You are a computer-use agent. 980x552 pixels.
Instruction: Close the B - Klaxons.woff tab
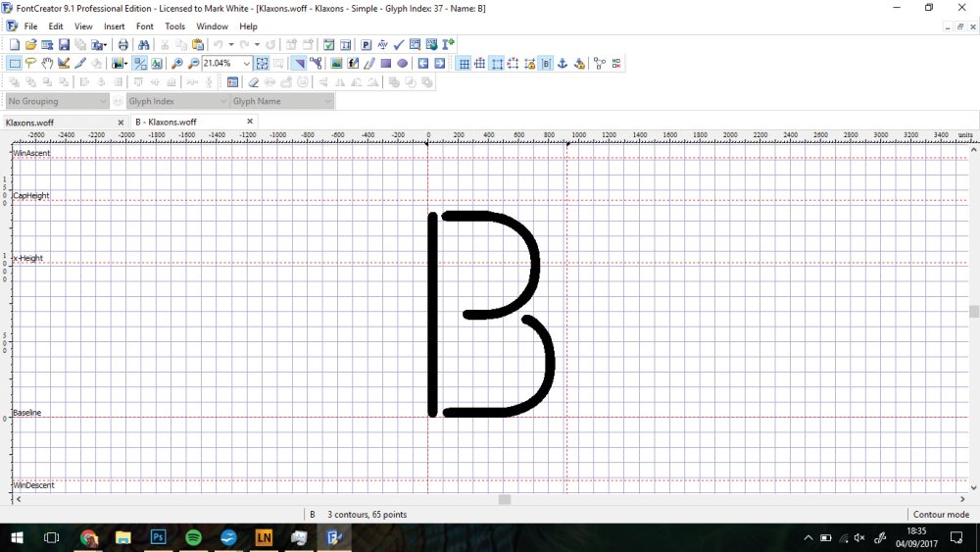pyautogui.click(x=249, y=122)
